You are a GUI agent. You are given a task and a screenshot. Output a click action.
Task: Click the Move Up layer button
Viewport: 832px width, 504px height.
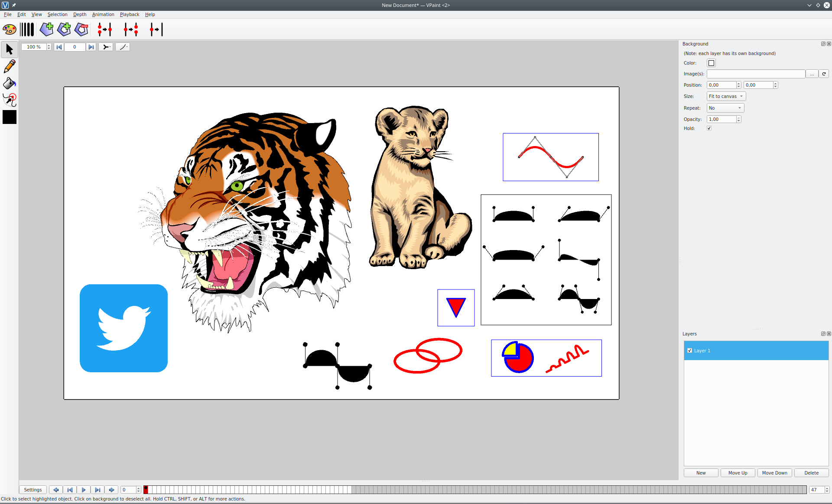pyautogui.click(x=738, y=473)
